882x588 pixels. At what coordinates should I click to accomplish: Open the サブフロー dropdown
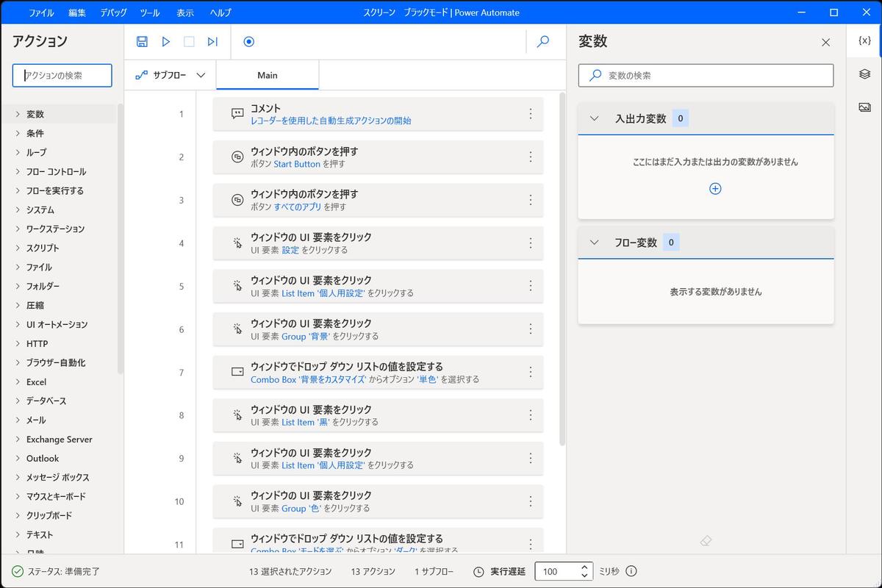(x=171, y=75)
